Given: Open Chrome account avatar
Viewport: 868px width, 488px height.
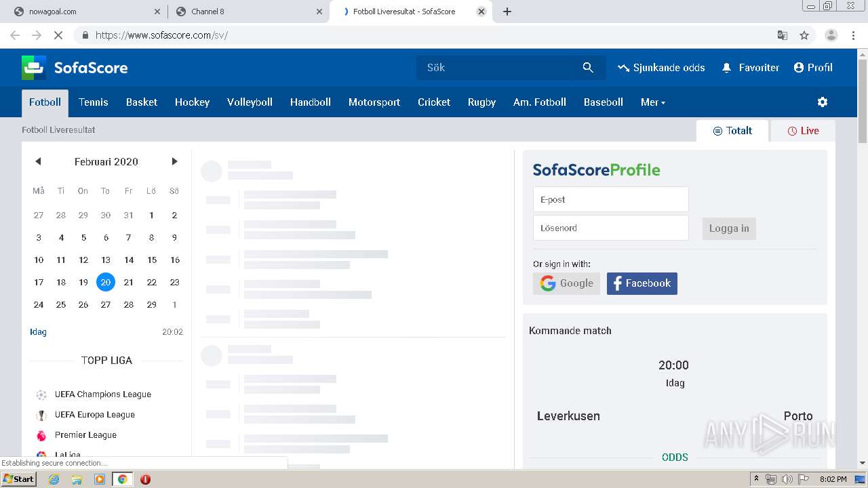Looking at the screenshot, I should tap(831, 35).
